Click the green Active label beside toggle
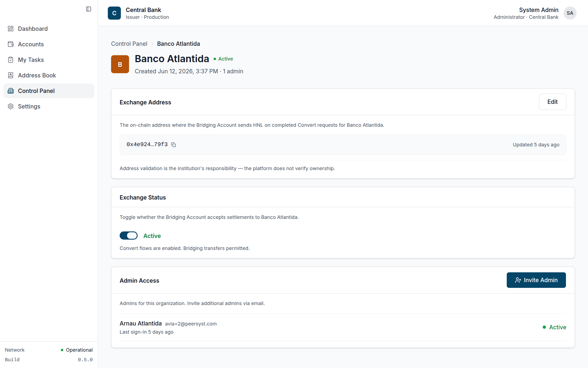Screen dimensions: 588x368 [152, 236]
